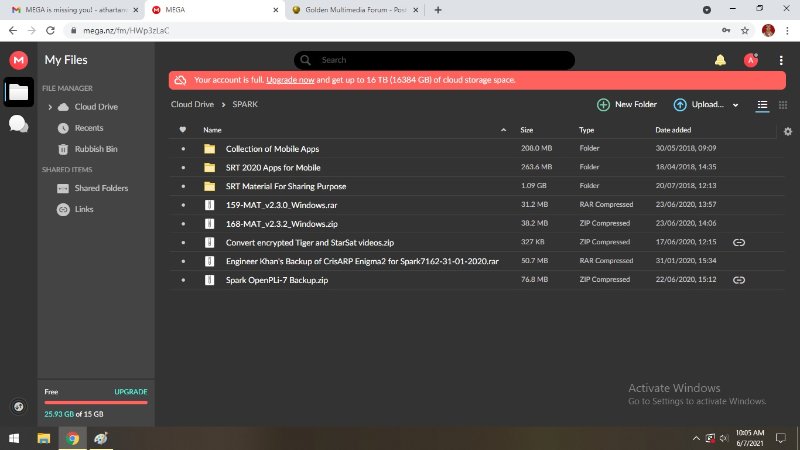Bookmark this page with the star
The height and width of the screenshot is (450, 800).
point(745,31)
